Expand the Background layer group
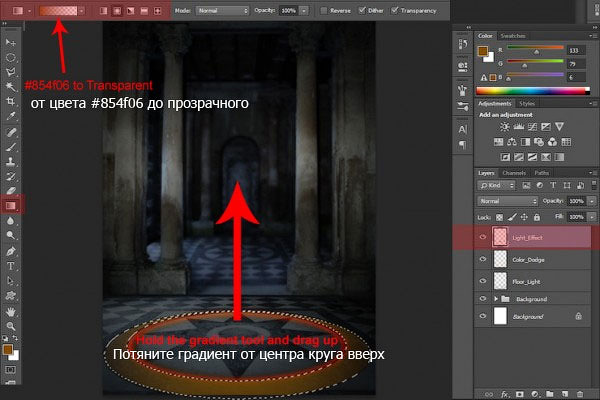This screenshot has height=400, width=600. pos(497,298)
